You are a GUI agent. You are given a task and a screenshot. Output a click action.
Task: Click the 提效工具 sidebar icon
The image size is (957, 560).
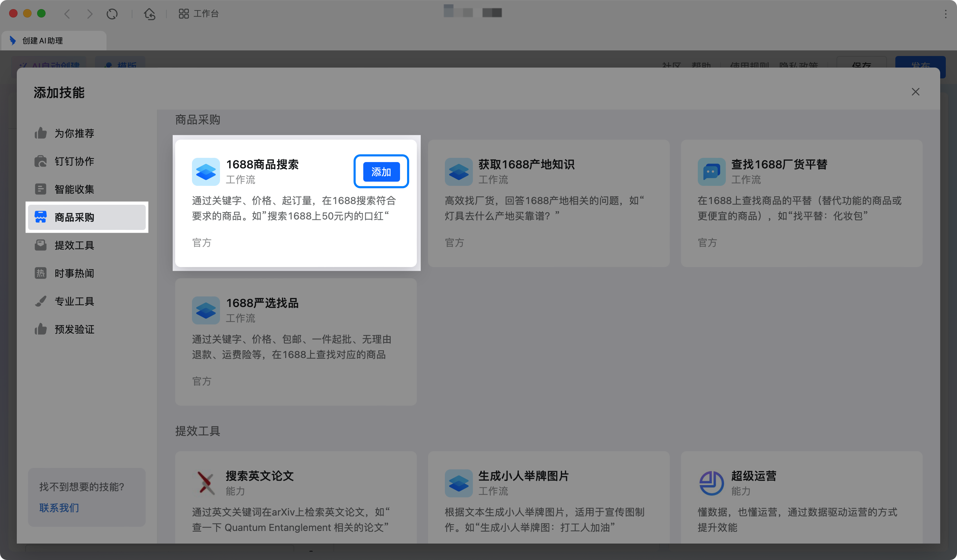click(x=41, y=245)
